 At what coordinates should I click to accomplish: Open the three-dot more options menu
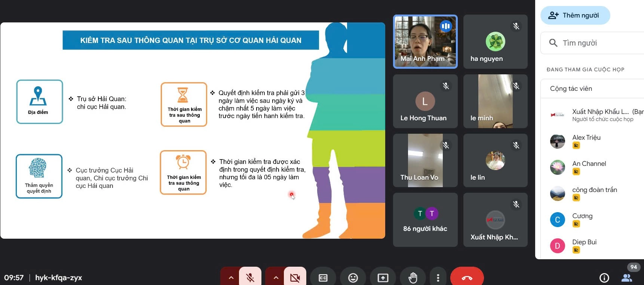[438, 278]
